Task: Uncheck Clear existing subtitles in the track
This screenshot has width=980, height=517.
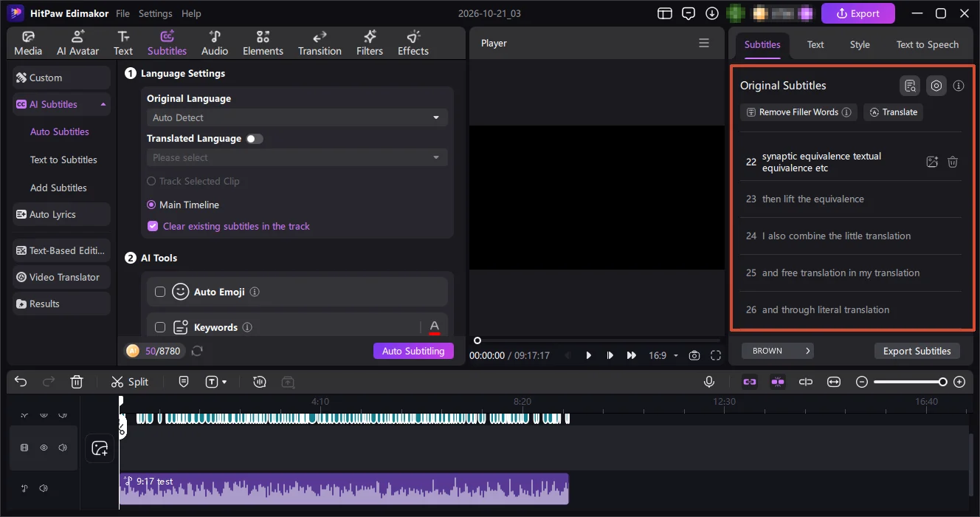Action: pyautogui.click(x=153, y=226)
